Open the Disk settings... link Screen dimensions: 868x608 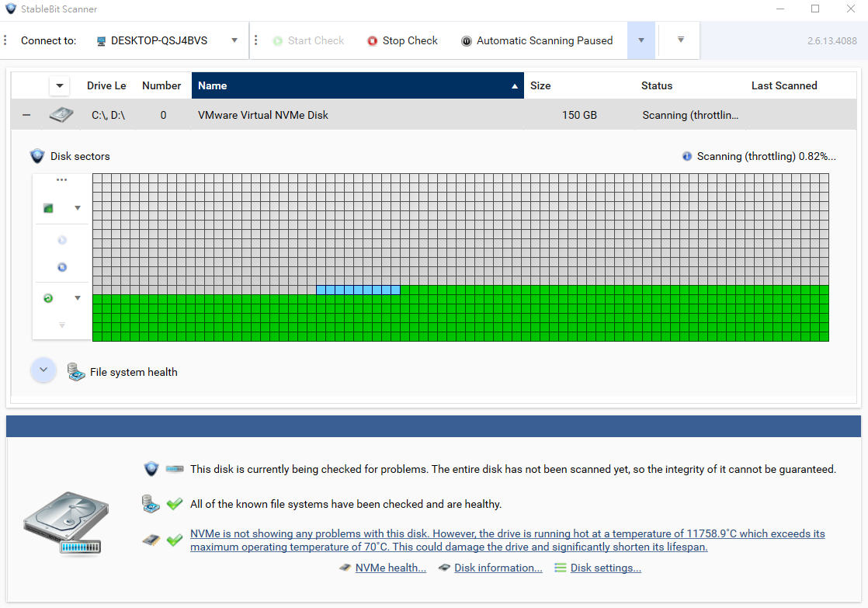pos(606,568)
